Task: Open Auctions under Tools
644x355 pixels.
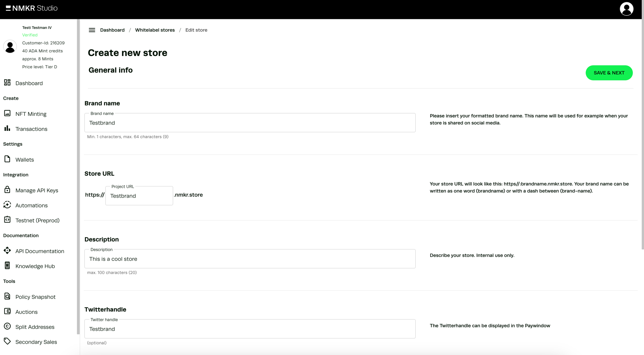Action: [26, 312]
